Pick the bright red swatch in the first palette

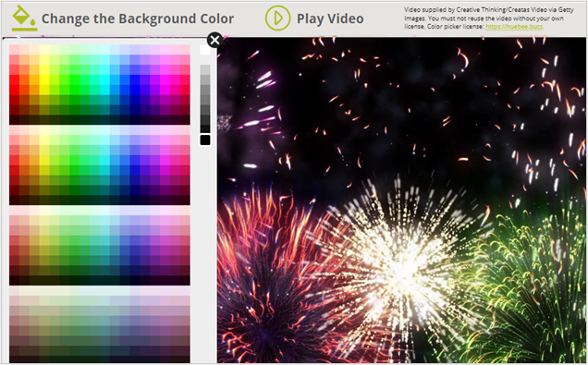14,79
